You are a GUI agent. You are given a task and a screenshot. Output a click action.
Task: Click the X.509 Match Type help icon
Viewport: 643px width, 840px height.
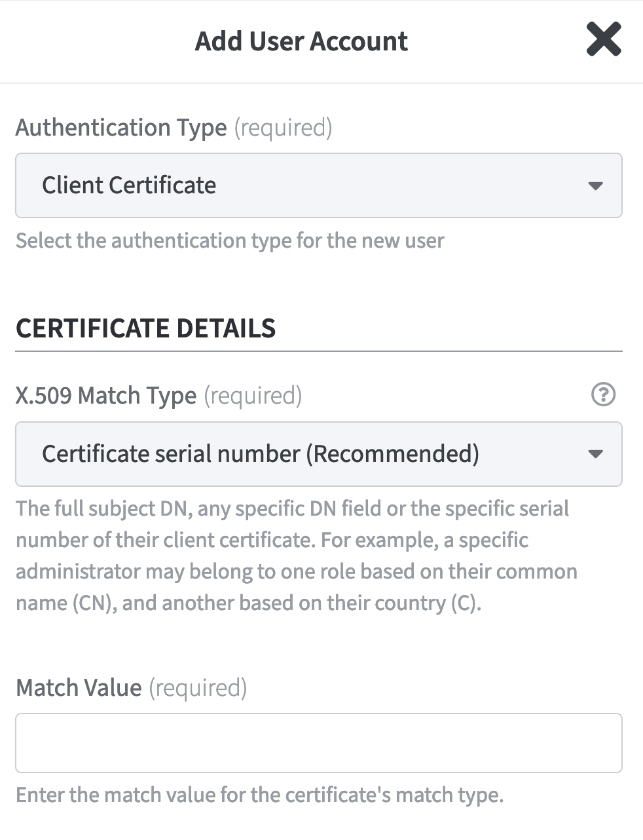pos(603,394)
